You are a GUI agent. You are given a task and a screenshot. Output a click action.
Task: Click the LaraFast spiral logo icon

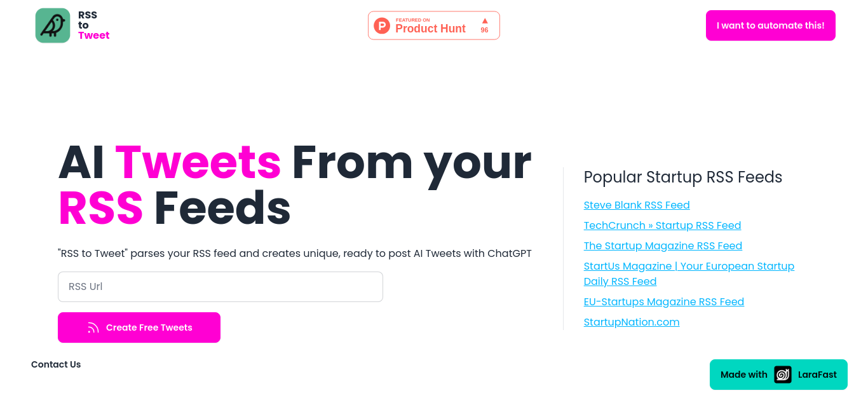tap(783, 375)
